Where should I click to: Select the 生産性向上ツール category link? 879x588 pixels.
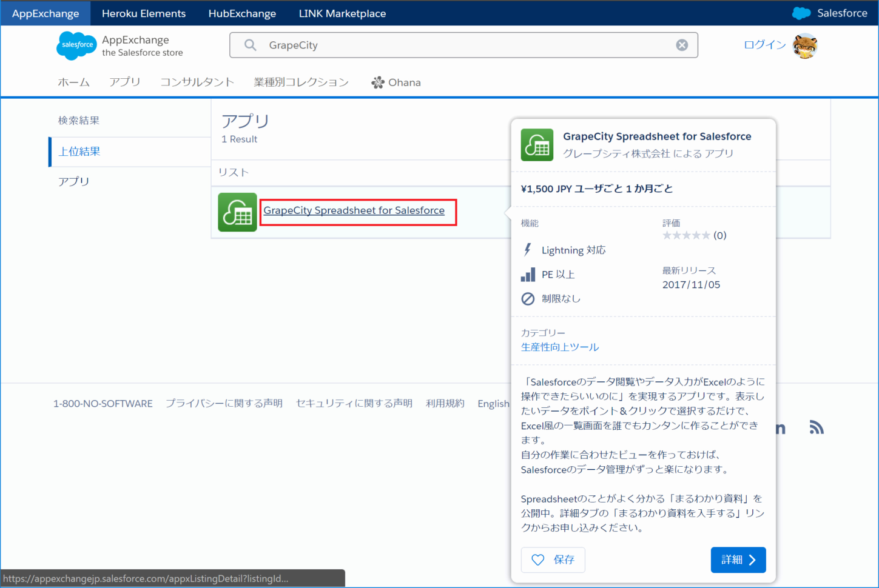(x=559, y=347)
